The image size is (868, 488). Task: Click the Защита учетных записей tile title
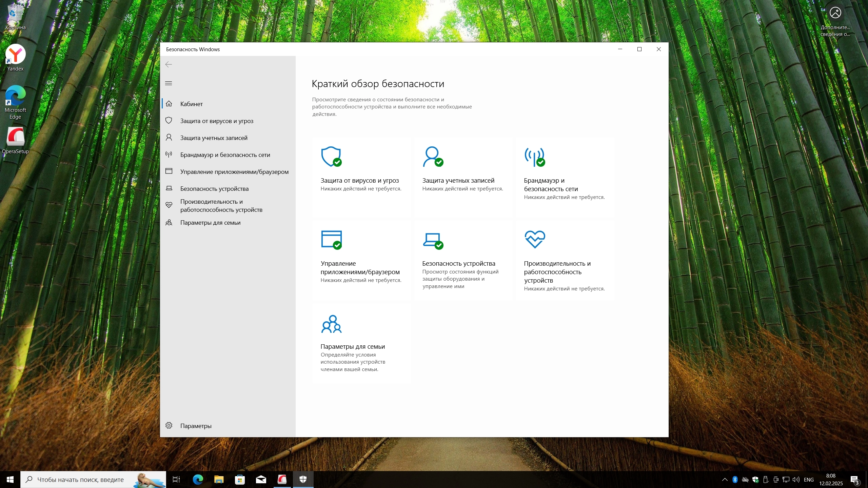coord(458,180)
